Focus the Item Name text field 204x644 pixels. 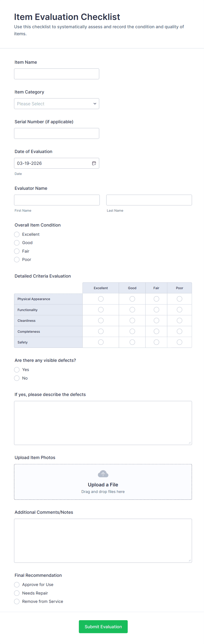pos(57,74)
